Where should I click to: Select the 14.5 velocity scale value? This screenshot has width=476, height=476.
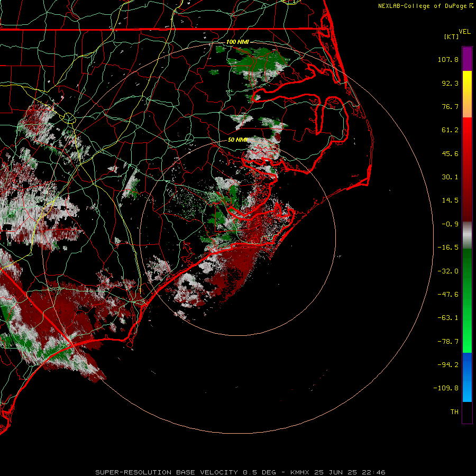pos(450,200)
